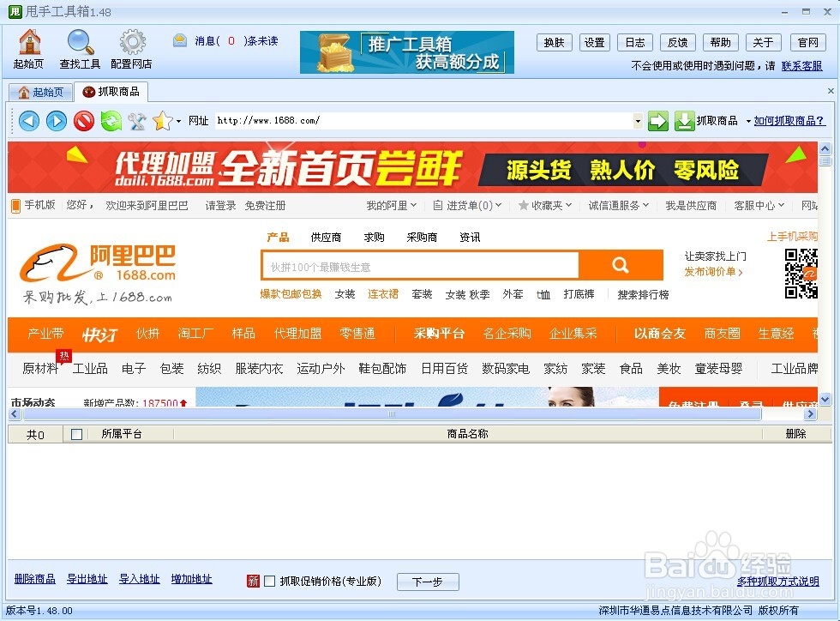
Task: Open the 如何抓取商品? help link
Action: 789,121
